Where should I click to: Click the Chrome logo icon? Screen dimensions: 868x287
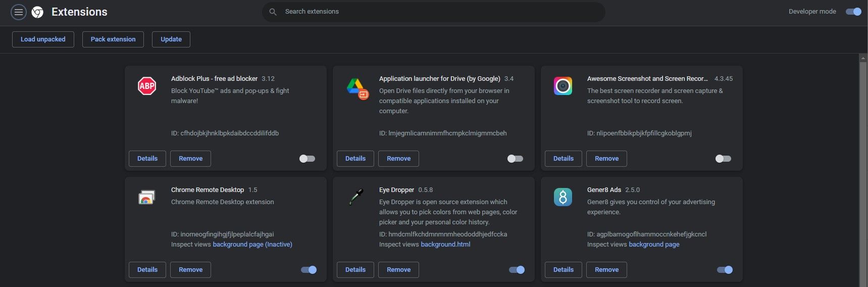coord(37,12)
